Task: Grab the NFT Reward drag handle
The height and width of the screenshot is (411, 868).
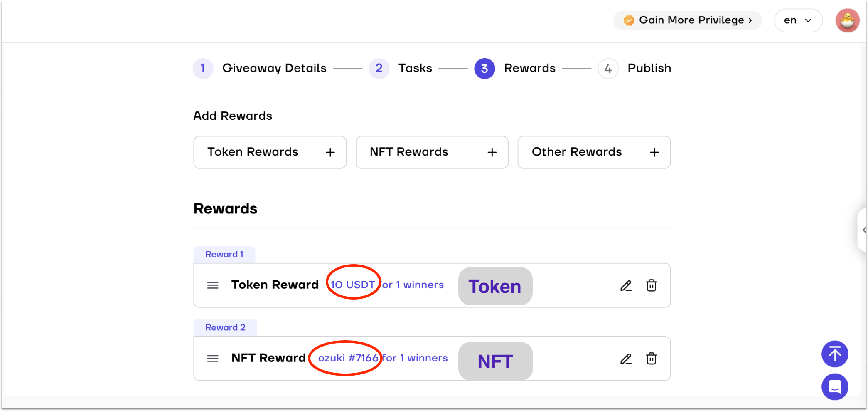Action: [213, 359]
